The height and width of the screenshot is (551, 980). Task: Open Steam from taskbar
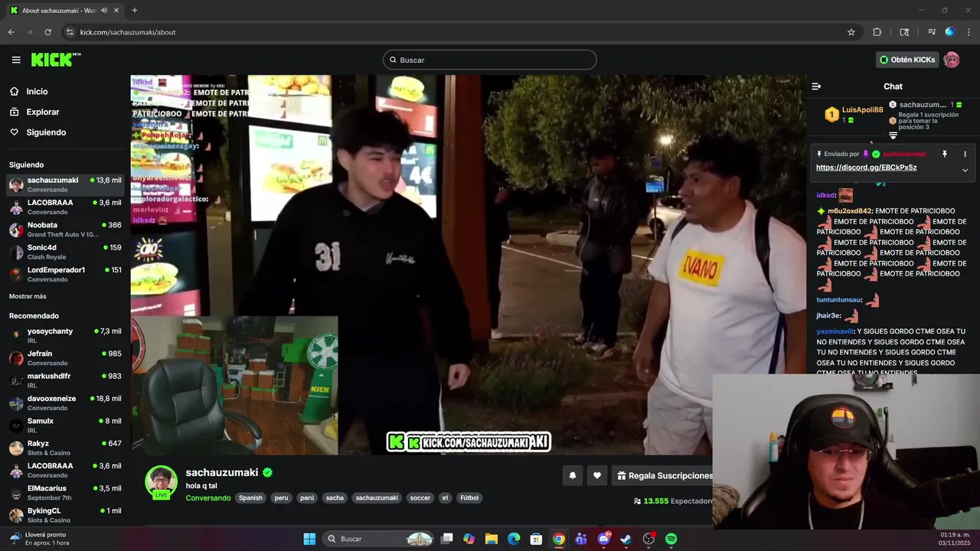(x=626, y=539)
